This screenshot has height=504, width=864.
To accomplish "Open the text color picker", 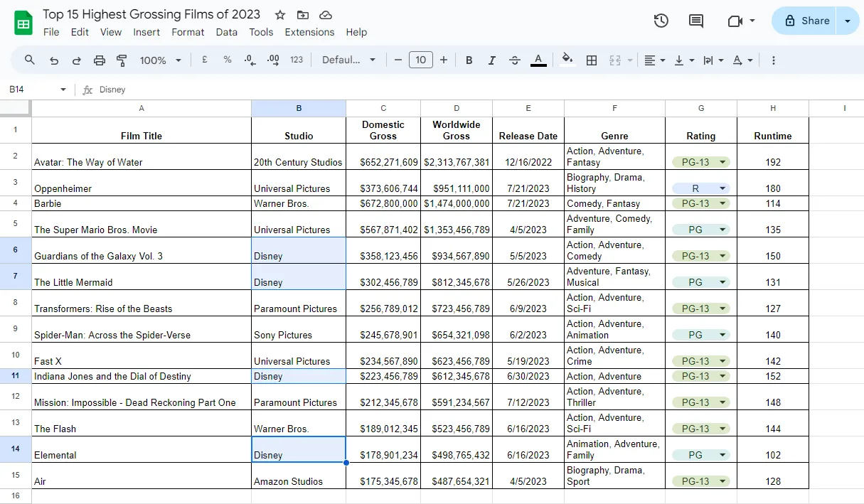I will pos(538,60).
